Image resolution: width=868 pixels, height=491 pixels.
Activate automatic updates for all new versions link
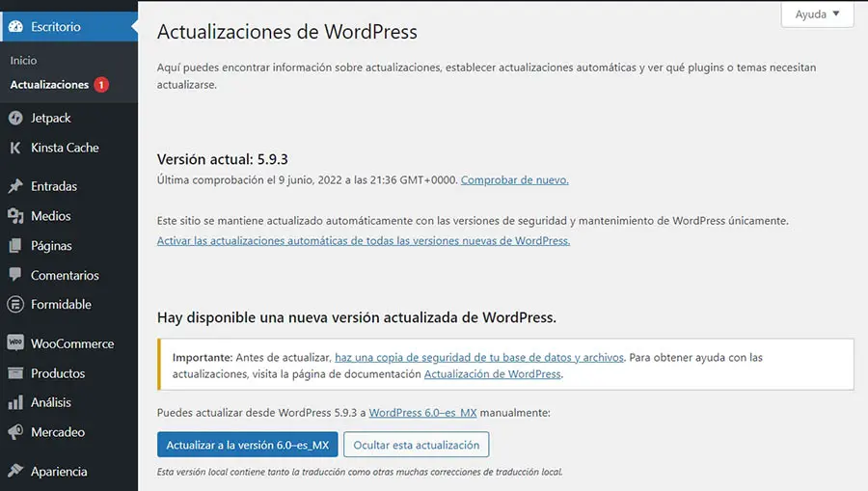click(x=363, y=240)
